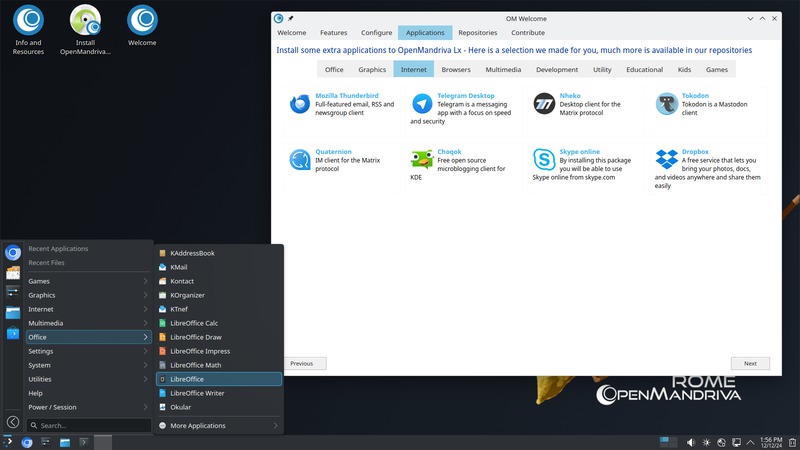
Task: Click the application menu Search field
Action: [x=88, y=426]
